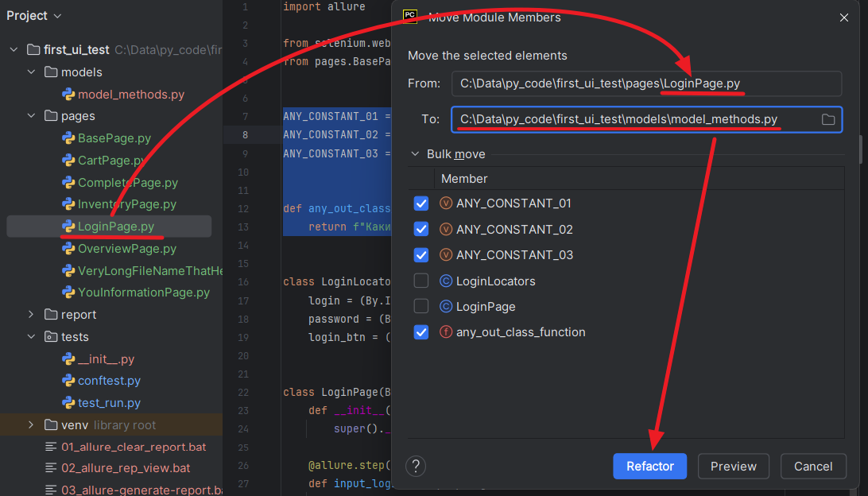The width and height of the screenshot is (868, 496).
Task: Check the LoginPage member checkbox
Action: 421,307
